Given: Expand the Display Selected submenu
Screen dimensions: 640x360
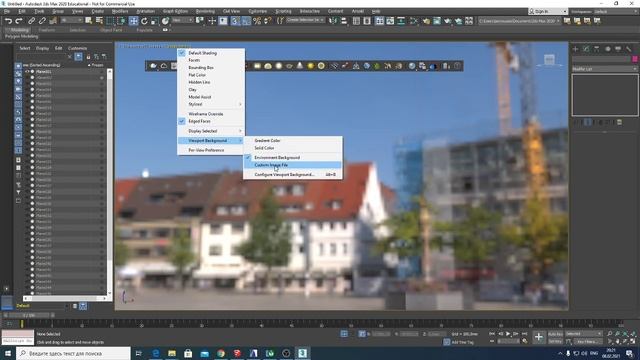Looking at the screenshot, I should pyautogui.click(x=211, y=131).
